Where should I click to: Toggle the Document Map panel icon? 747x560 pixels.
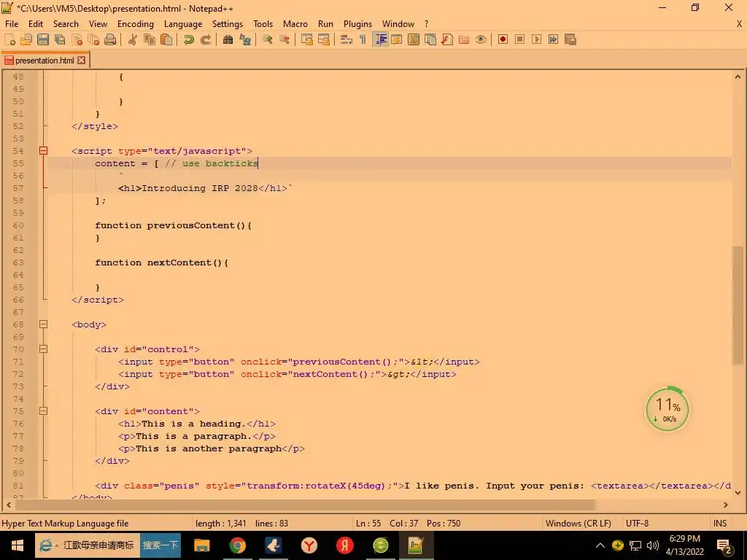point(414,39)
